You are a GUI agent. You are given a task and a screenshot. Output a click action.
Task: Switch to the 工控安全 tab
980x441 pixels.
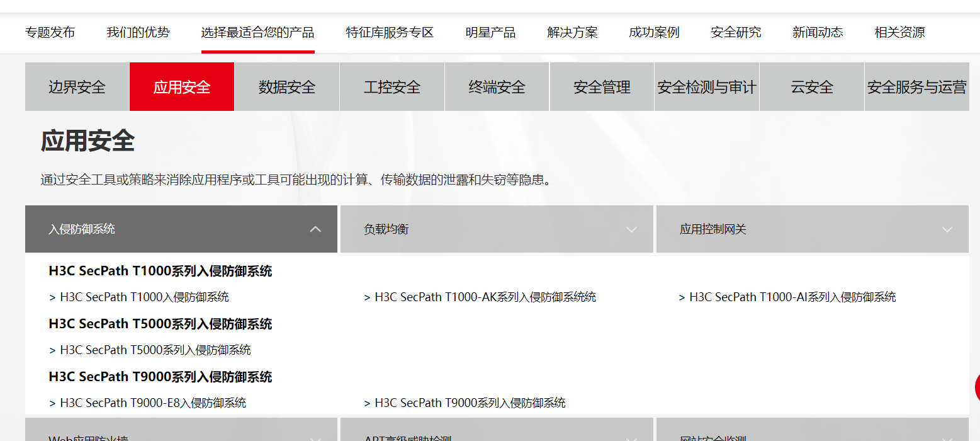(392, 87)
